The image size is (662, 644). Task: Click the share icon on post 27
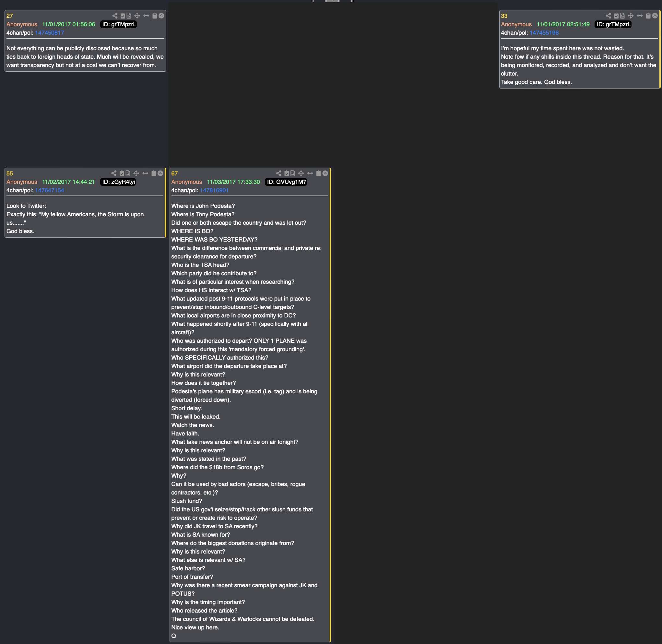(115, 16)
